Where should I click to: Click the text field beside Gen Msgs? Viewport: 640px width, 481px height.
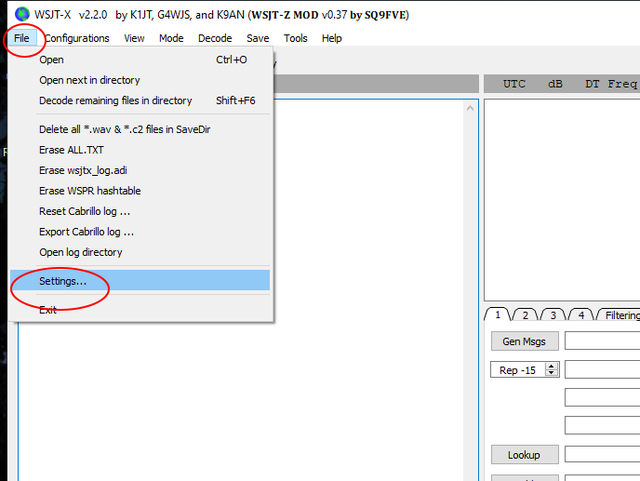(x=602, y=341)
